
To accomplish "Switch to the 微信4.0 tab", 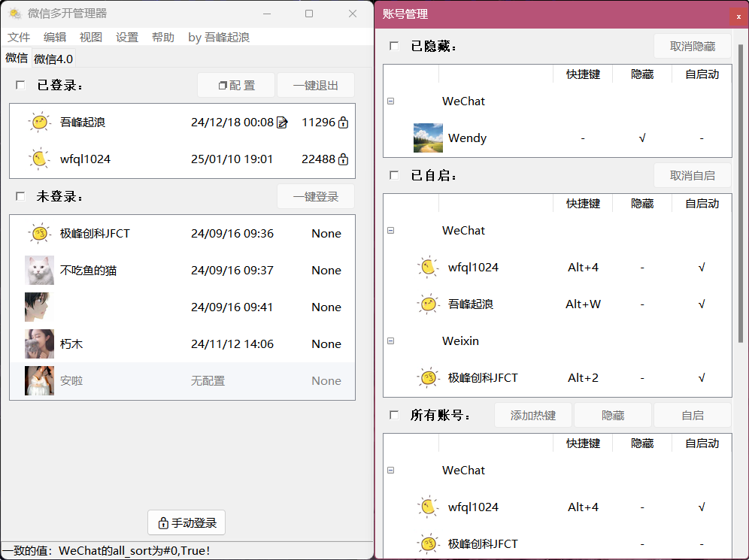I will point(53,59).
